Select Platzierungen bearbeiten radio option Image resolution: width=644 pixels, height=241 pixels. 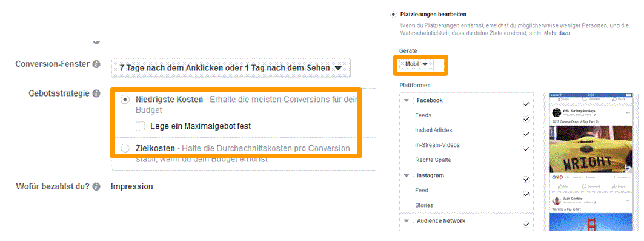click(393, 15)
